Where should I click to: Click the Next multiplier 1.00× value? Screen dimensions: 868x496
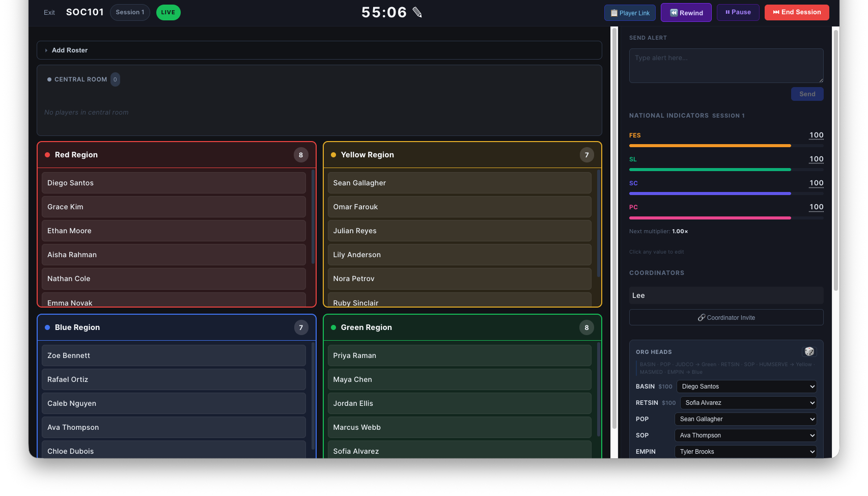pyautogui.click(x=680, y=231)
